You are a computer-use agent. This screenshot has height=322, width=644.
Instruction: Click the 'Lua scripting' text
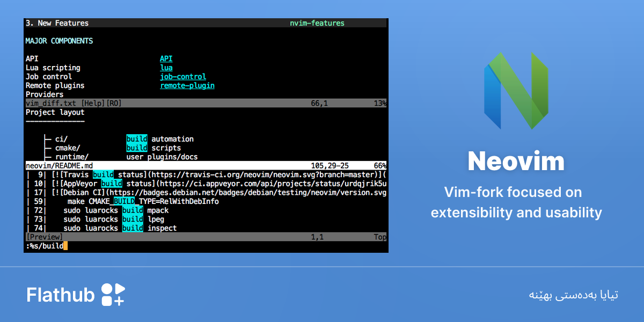tap(53, 68)
